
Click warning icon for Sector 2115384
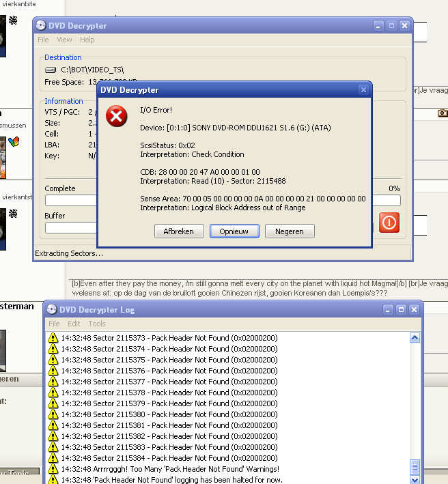[53, 458]
